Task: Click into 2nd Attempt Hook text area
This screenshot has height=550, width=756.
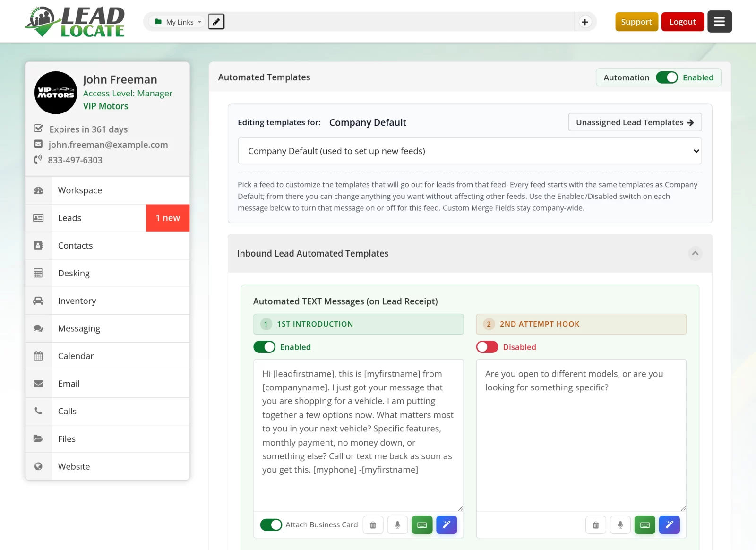Action: [x=581, y=436]
